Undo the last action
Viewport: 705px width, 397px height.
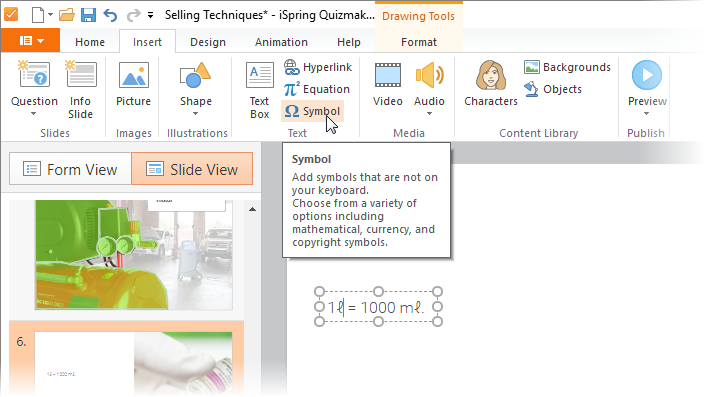coord(110,15)
